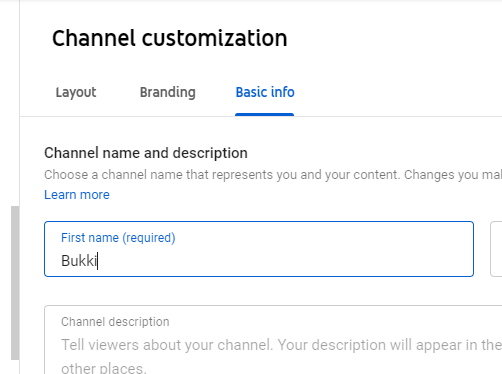The image size is (502, 374).
Task: Click the text 'Choose a channel name that represents you'
Action: (x=170, y=175)
